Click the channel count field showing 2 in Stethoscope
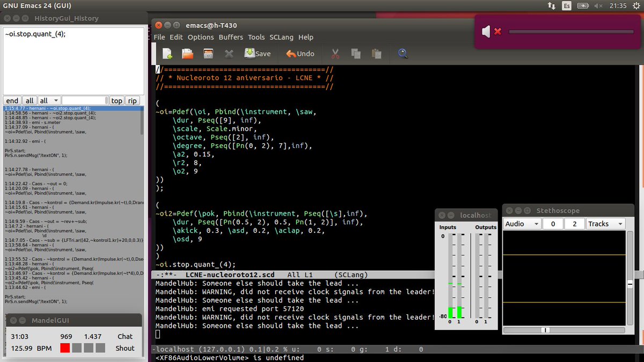The width and height of the screenshot is (644, 362). (575, 224)
